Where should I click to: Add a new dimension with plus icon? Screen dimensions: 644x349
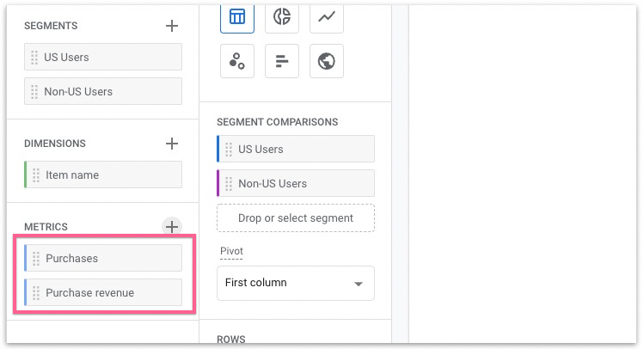pos(172,144)
